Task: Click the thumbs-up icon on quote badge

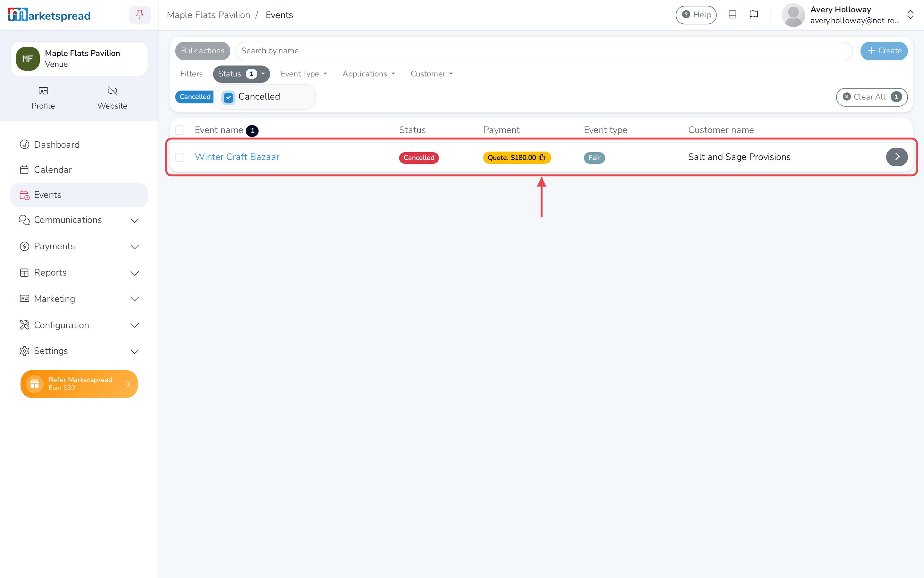Action: point(542,157)
